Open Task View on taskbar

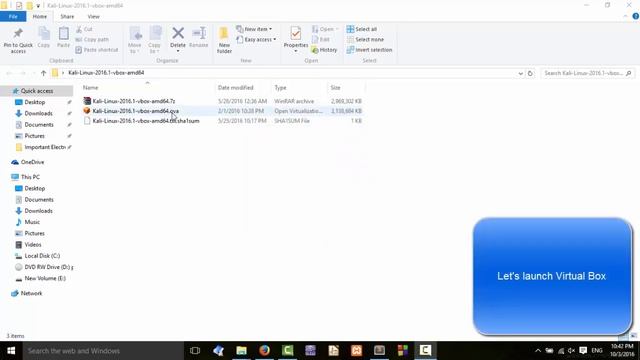195,351
